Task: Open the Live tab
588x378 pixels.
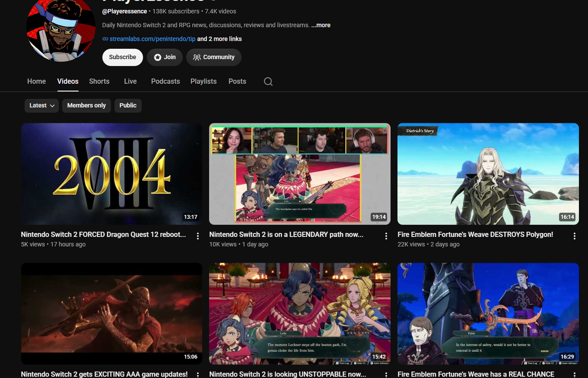Action: [130, 81]
